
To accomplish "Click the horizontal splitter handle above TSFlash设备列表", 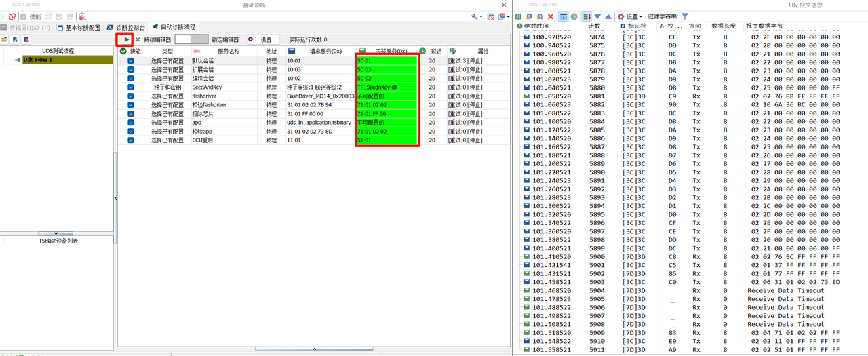I will click(x=56, y=233).
